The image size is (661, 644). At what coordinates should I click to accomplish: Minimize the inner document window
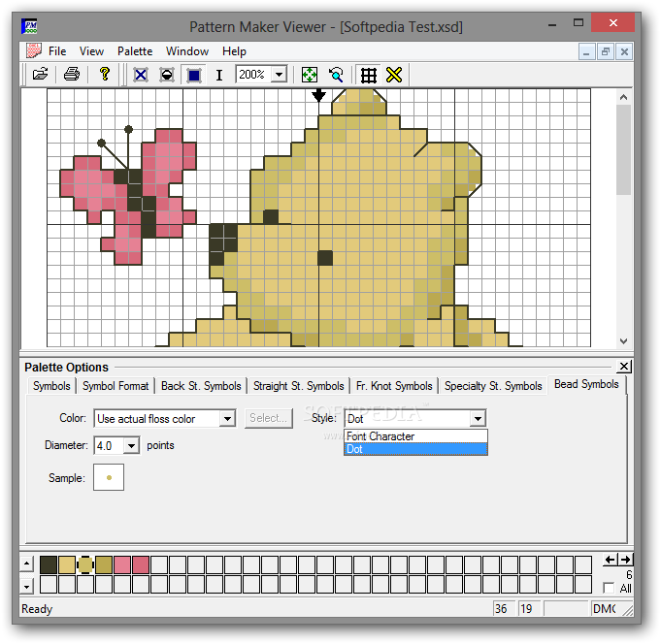point(586,51)
